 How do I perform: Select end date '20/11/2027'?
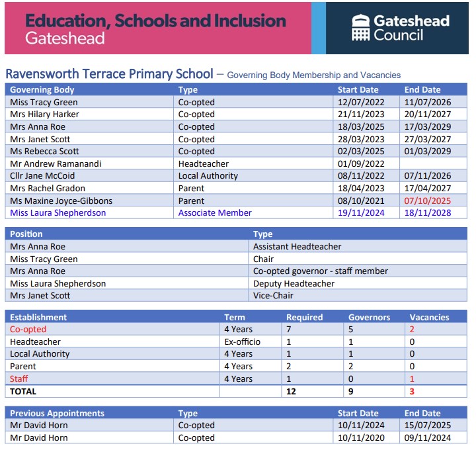[x=428, y=114]
